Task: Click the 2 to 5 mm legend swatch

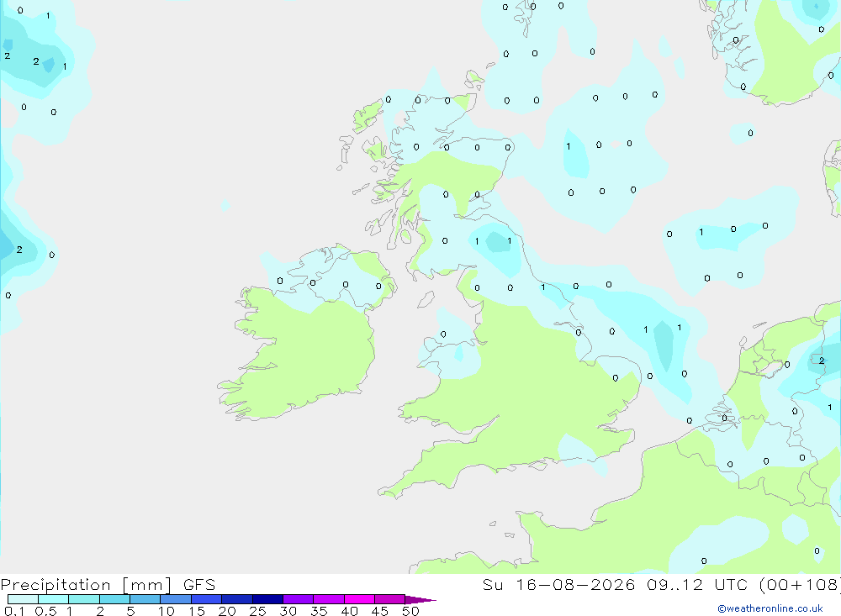Action: [114, 599]
